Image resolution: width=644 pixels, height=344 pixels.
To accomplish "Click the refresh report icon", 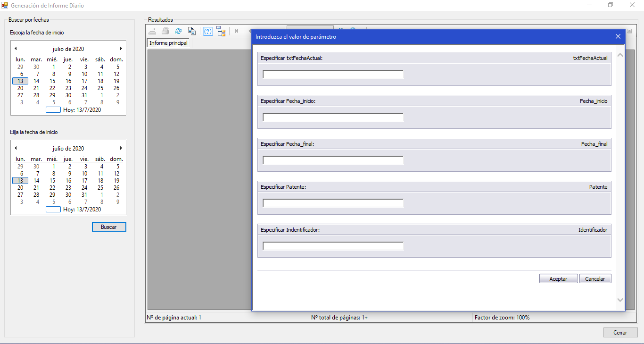I will tap(178, 31).
